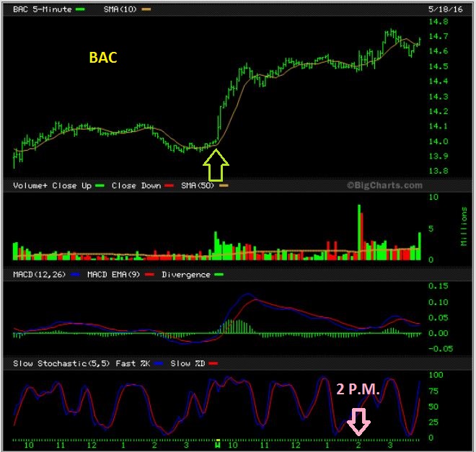Click the 14.7 price axis label
Viewport: 476px width, 452px height.
tap(438, 36)
